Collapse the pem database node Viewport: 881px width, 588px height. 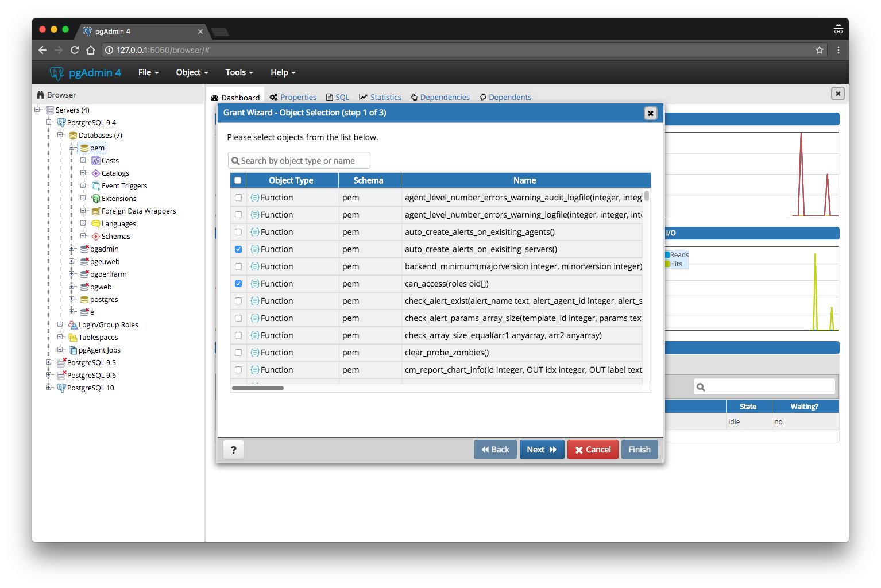(x=72, y=148)
